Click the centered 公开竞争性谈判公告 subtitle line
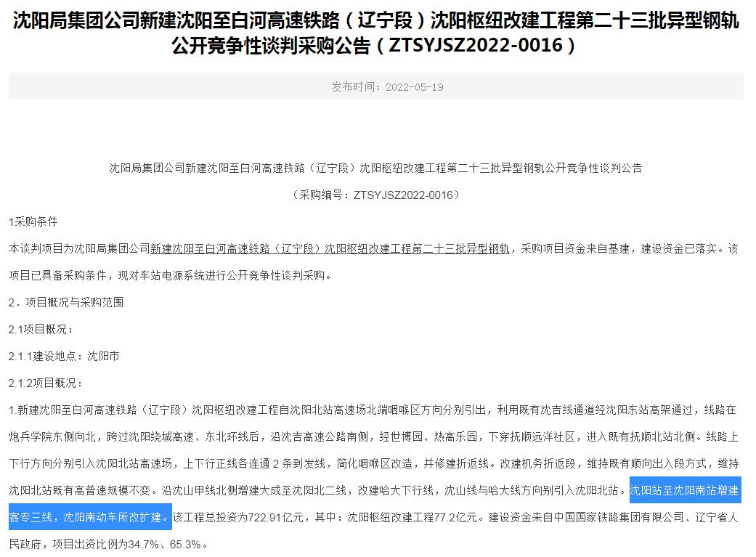Viewport: 756px width, 557px height. [375, 168]
